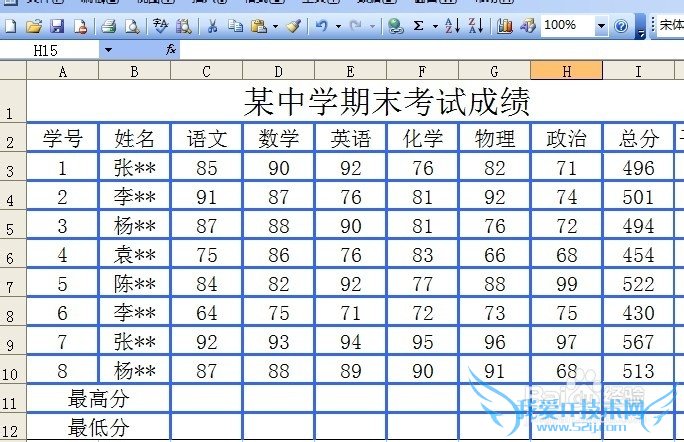Cut selection with the scissors icon
The height and width of the screenshot is (442, 684).
coord(212,26)
